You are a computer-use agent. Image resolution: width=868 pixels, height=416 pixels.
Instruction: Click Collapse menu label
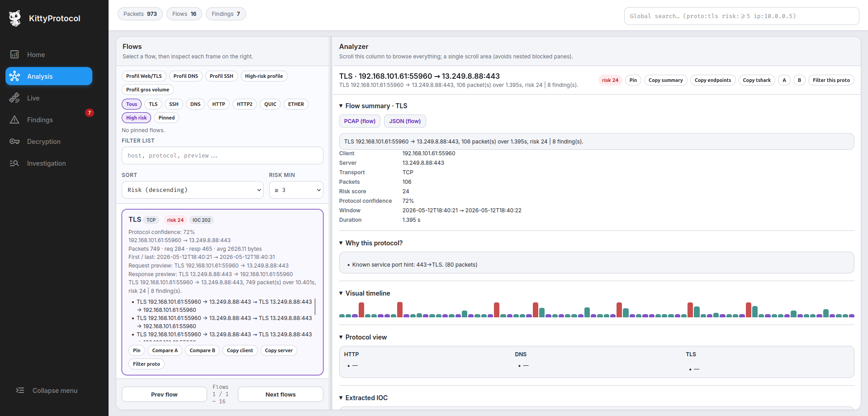[x=55, y=391]
